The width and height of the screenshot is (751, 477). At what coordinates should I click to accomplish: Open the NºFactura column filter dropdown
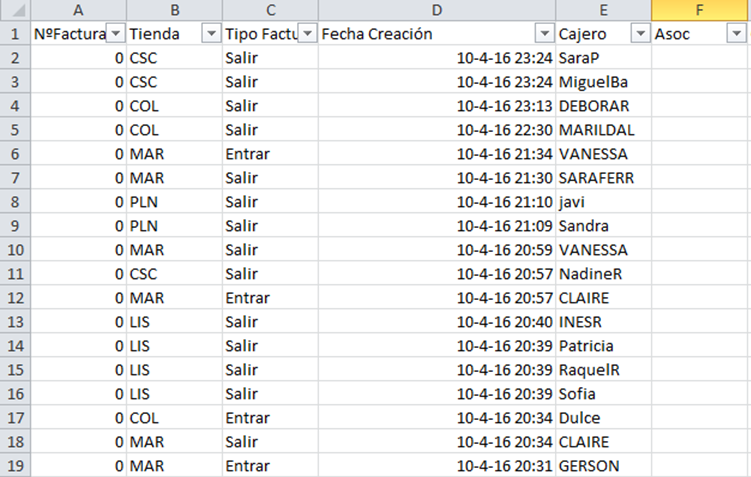115,34
